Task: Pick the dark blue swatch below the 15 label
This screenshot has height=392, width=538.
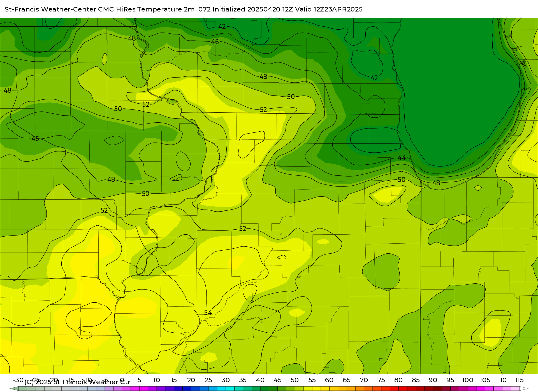Action: click(x=178, y=389)
